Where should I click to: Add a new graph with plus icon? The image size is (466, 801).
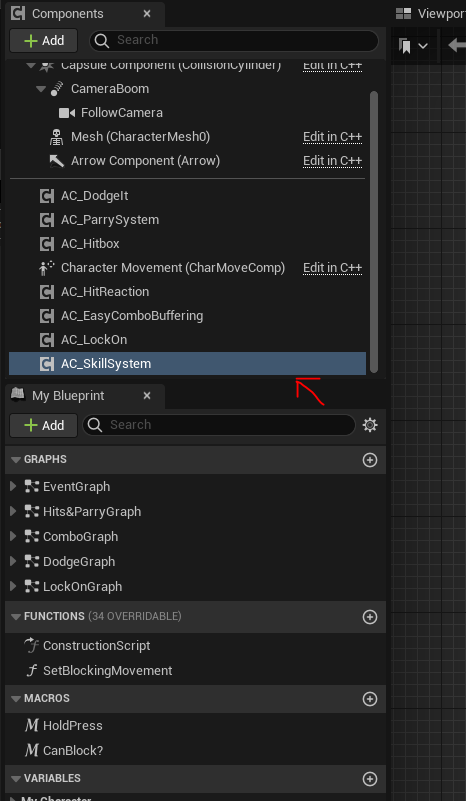[370, 460]
